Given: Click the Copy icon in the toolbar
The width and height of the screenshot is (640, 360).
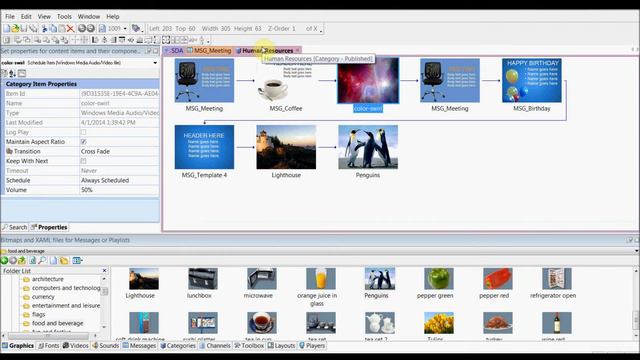Looking at the screenshot, I should coord(53,29).
